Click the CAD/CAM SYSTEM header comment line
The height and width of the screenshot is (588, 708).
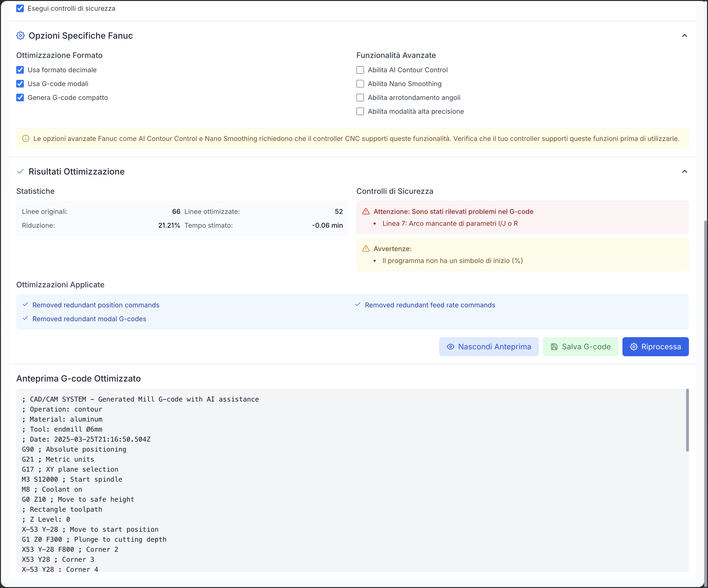[141, 400]
